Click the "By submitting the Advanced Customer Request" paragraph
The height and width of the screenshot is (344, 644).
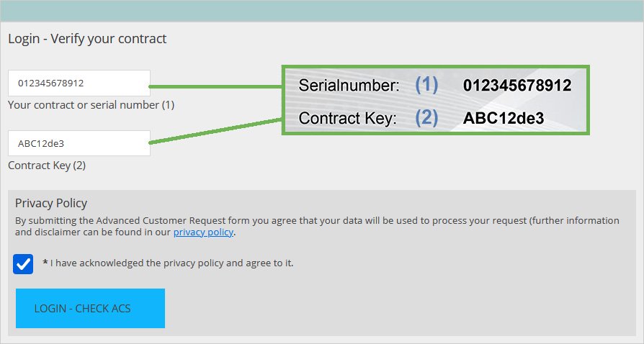coord(317,221)
